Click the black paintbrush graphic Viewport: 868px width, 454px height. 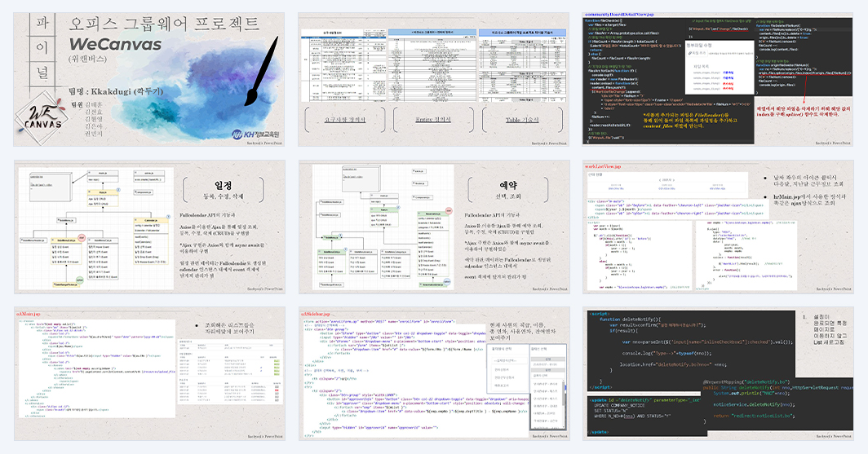point(261,72)
